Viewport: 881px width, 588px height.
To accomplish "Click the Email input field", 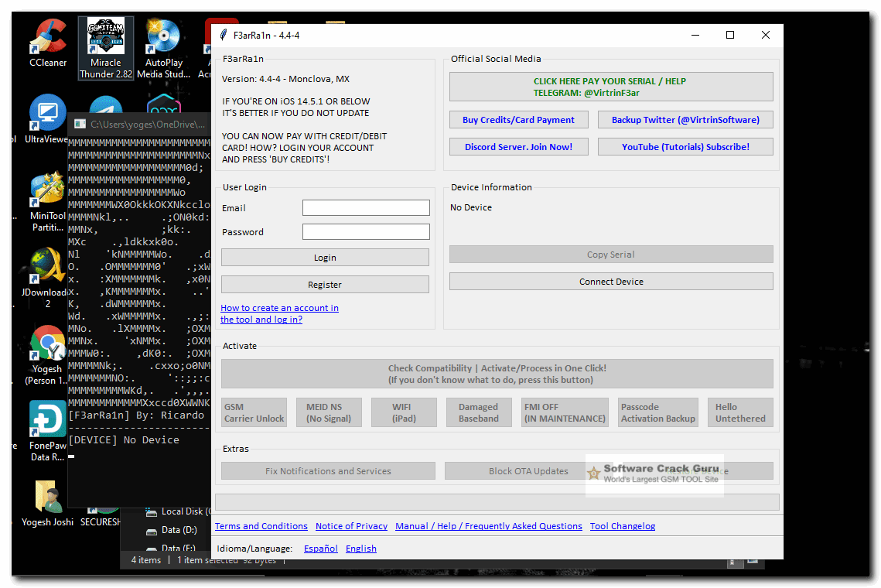I will click(366, 208).
